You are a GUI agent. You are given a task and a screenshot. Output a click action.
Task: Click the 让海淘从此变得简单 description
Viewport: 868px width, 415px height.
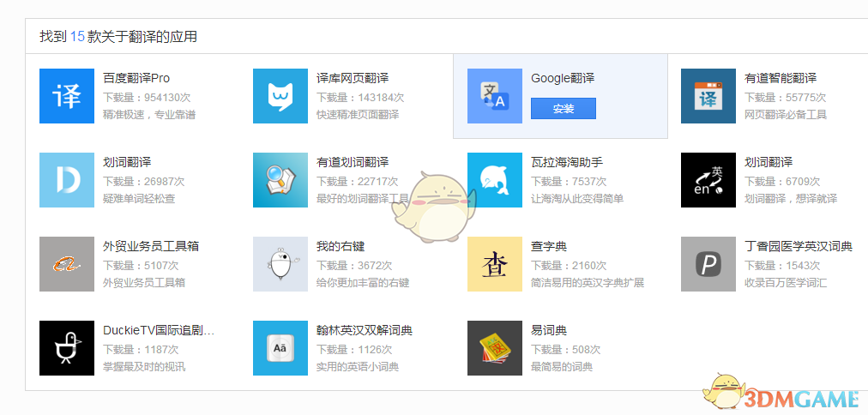[577, 199]
